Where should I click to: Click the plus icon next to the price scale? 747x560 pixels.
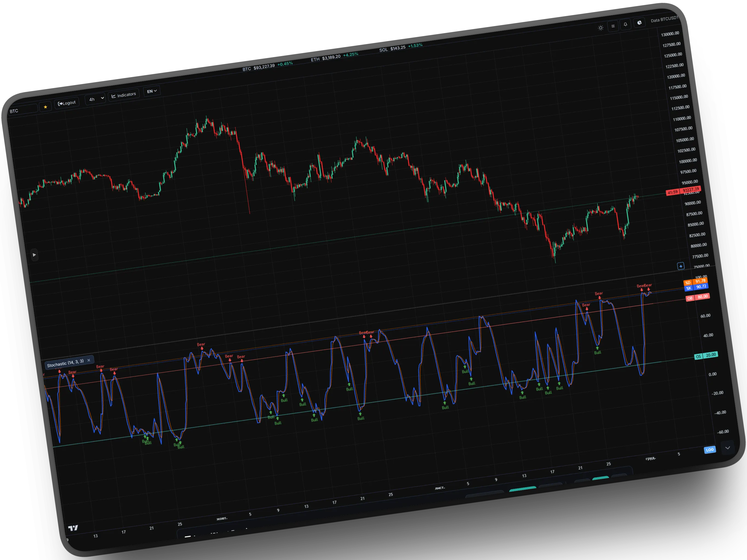click(x=681, y=266)
